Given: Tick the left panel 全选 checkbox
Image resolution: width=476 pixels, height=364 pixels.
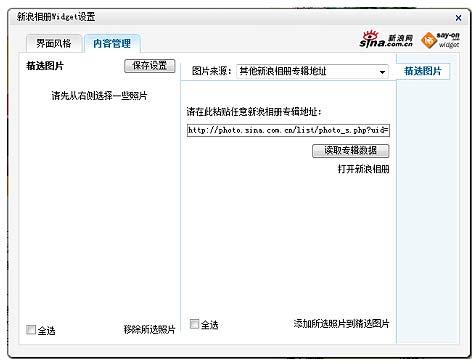Looking at the screenshot, I should [31, 330].
